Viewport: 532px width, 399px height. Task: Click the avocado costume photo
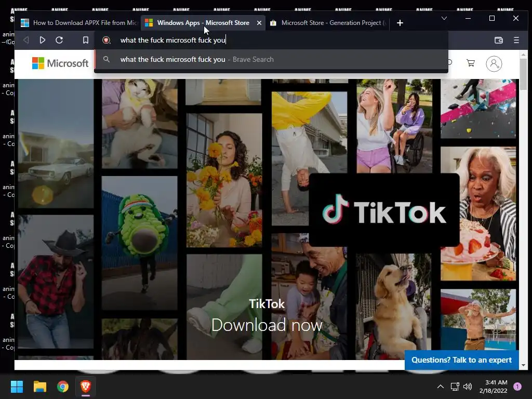point(139,243)
